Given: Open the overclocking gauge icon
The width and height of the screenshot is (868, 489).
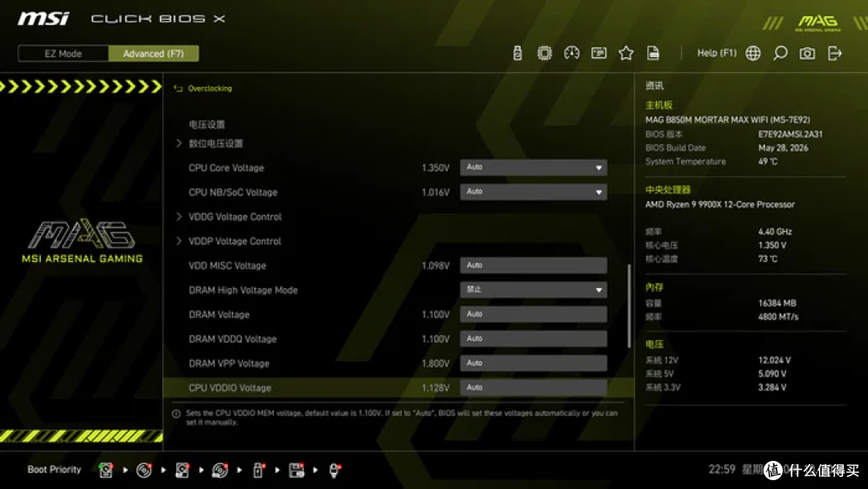Looking at the screenshot, I should pyautogui.click(x=571, y=53).
